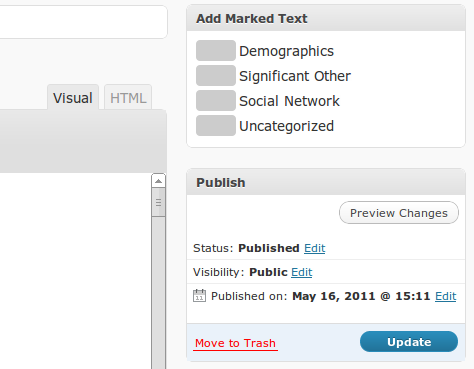Screen dimensions: 474x369
Task: Focus the title input field at top
Action: click(x=83, y=22)
